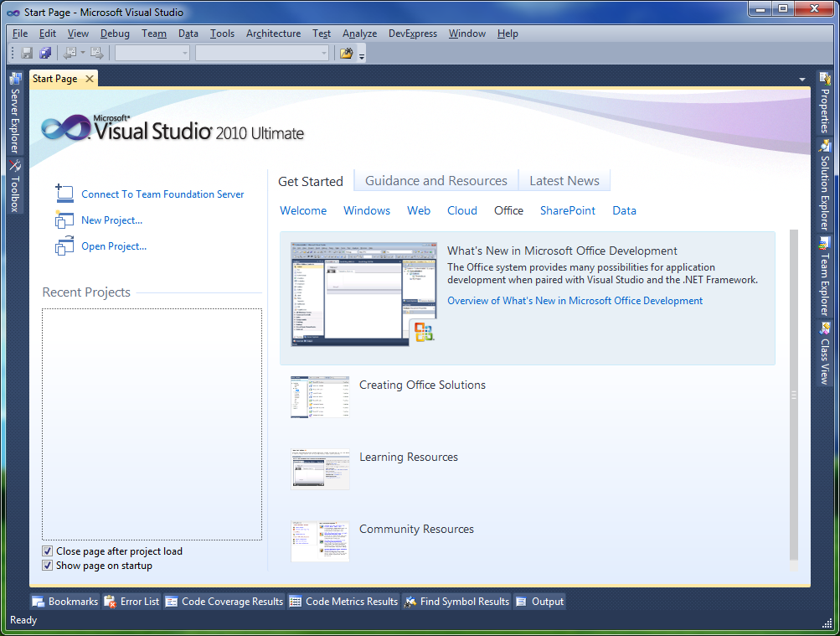Open the toolbar options overflow arrow
The height and width of the screenshot is (636, 840).
[362, 55]
